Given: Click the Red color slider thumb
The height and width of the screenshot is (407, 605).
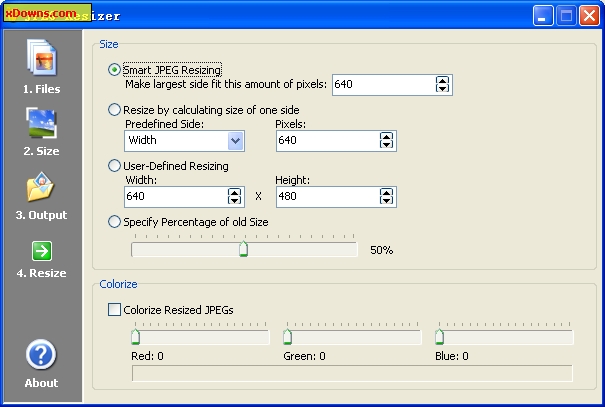Looking at the screenshot, I should (135, 337).
